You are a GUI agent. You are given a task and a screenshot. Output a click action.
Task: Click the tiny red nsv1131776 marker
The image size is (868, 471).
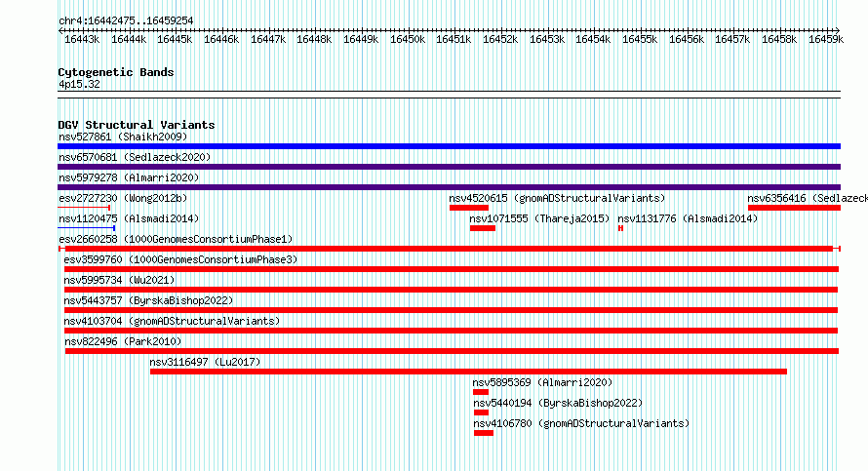click(620, 228)
